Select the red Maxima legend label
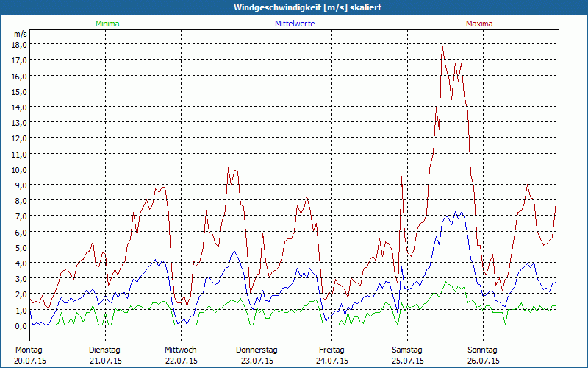 pos(479,24)
